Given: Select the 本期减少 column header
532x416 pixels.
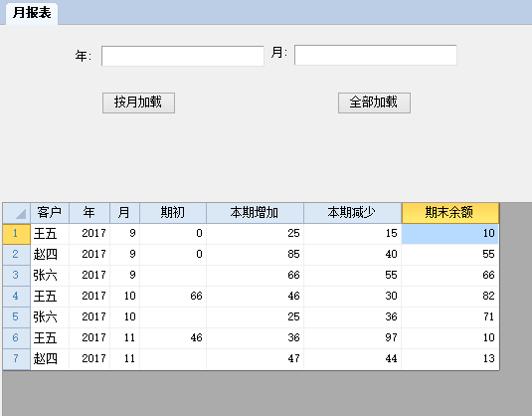Looking at the screenshot, I should coord(353,213).
